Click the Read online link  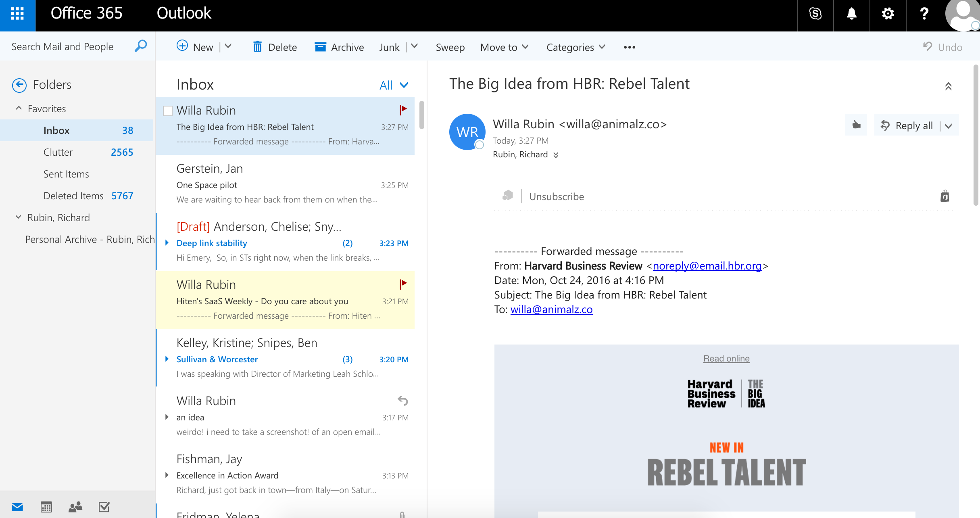[x=726, y=358]
